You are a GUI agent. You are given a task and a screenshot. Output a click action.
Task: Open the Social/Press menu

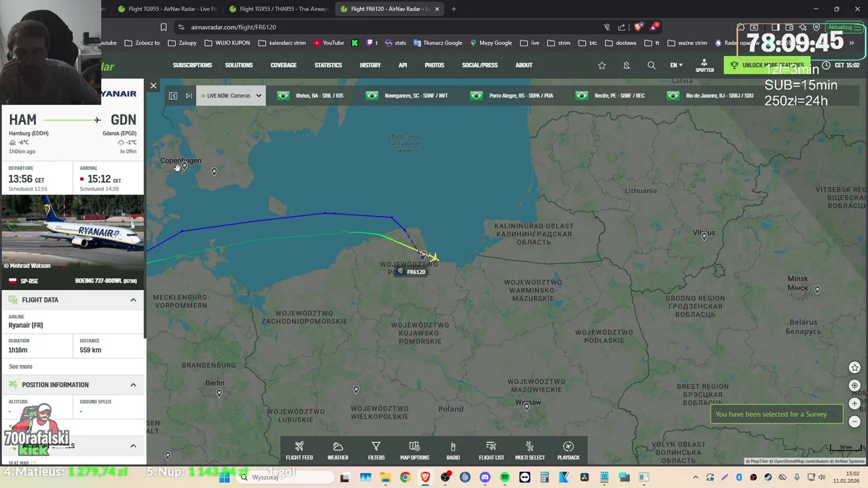click(x=479, y=65)
